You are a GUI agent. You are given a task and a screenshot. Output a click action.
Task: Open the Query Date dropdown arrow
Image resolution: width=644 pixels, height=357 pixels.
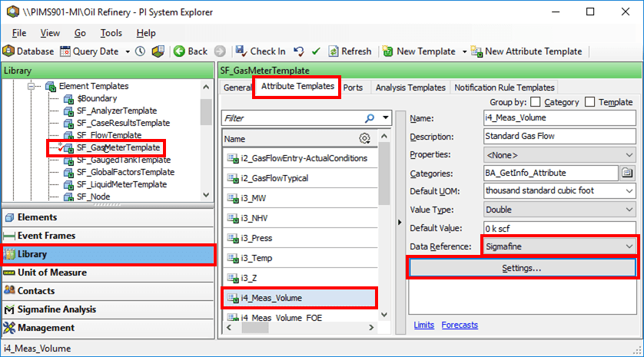[x=128, y=51]
